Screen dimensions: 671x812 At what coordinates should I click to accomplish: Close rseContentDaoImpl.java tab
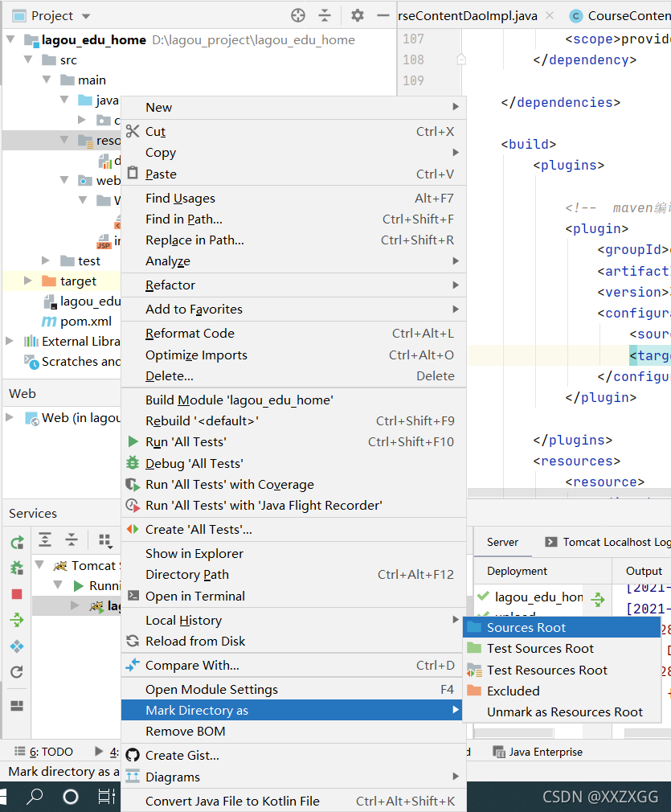click(550, 15)
